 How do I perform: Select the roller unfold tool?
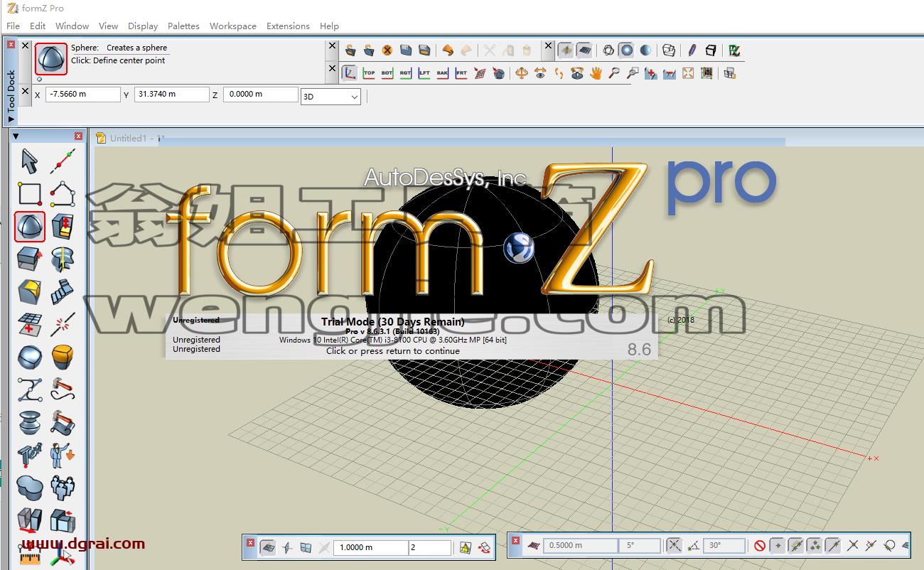pyautogui.click(x=63, y=423)
